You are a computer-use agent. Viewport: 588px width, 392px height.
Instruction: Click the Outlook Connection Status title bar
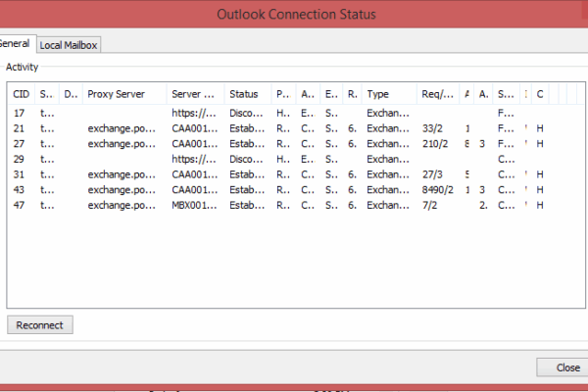[x=296, y=15]
